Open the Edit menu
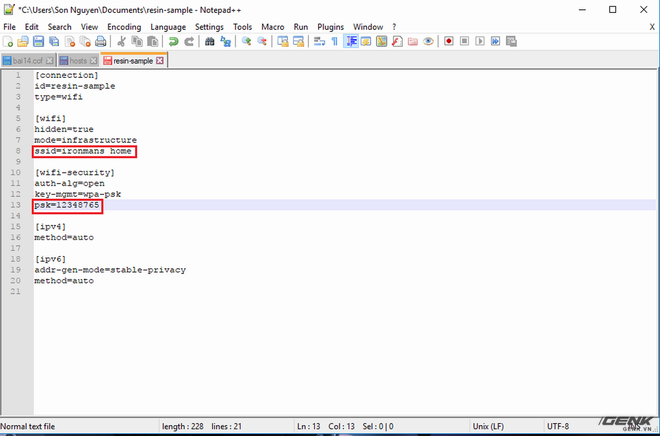The image size is (660, 436). click(x=32, y=27)
